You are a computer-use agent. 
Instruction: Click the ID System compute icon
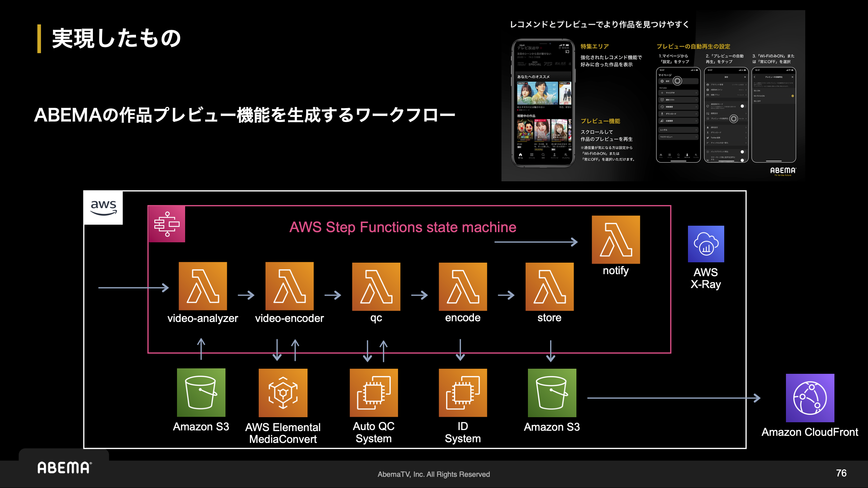[x=463, y=393]
